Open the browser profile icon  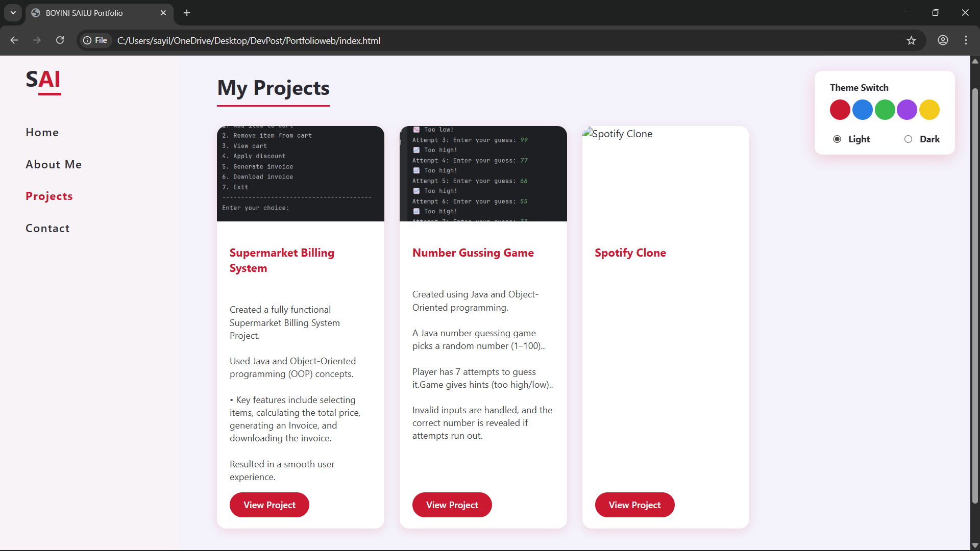point(943,40)
